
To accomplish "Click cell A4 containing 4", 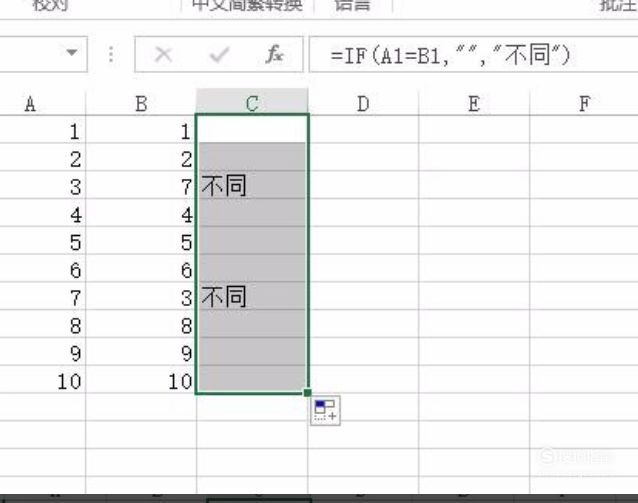I will [x=42, y=213].
